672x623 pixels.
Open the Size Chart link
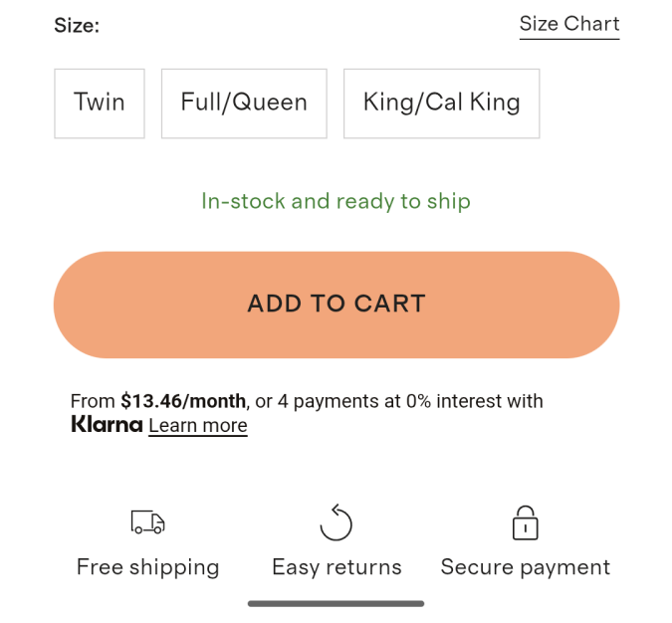569,25
